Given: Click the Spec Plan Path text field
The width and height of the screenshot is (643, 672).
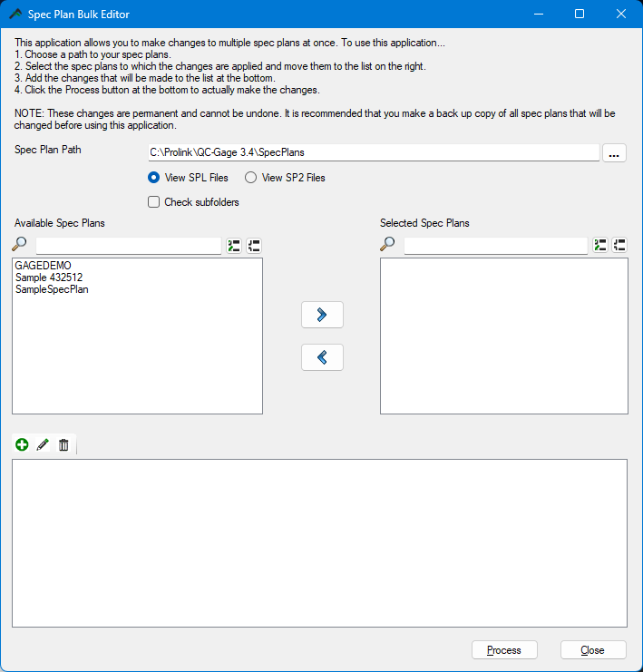Looking at the screenshot, I should pyautogui.click(x=373, y=152).
